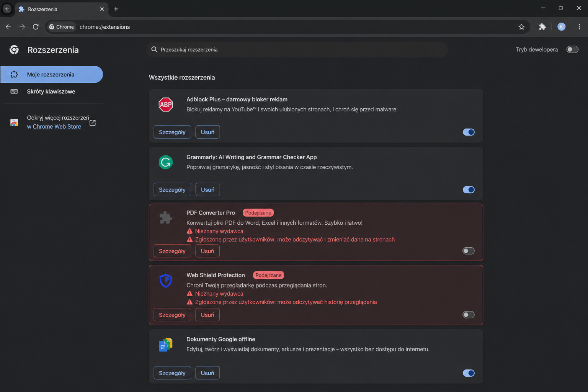Click warning about zmieniać dane na stronach

tap(295, 240)
